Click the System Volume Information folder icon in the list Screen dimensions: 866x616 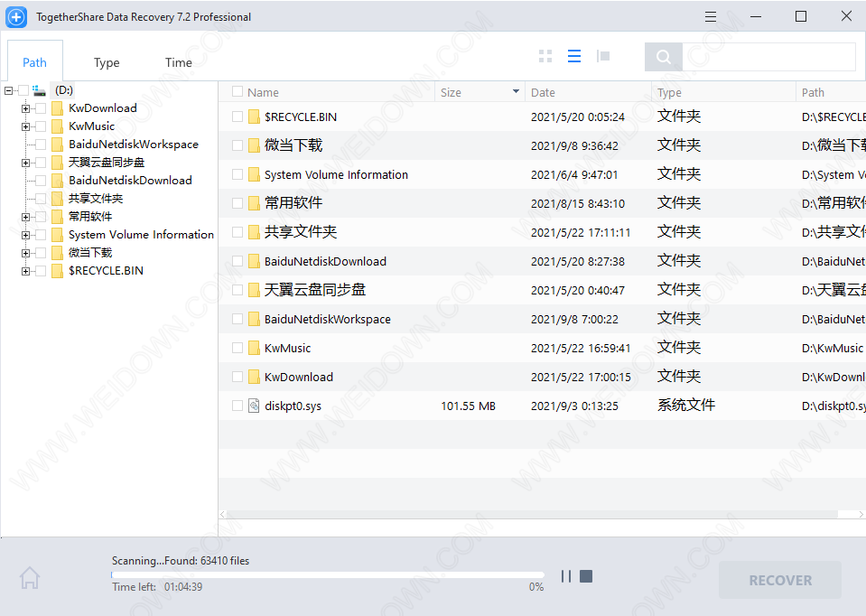pyautogui.click(x=254, y=174)
